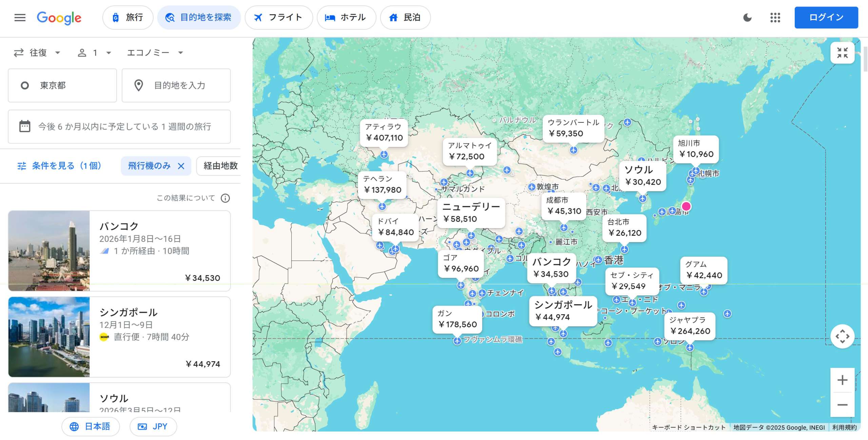868x440 pixels.
Task: Open the Google apps grid
Action: coord(775,18)
